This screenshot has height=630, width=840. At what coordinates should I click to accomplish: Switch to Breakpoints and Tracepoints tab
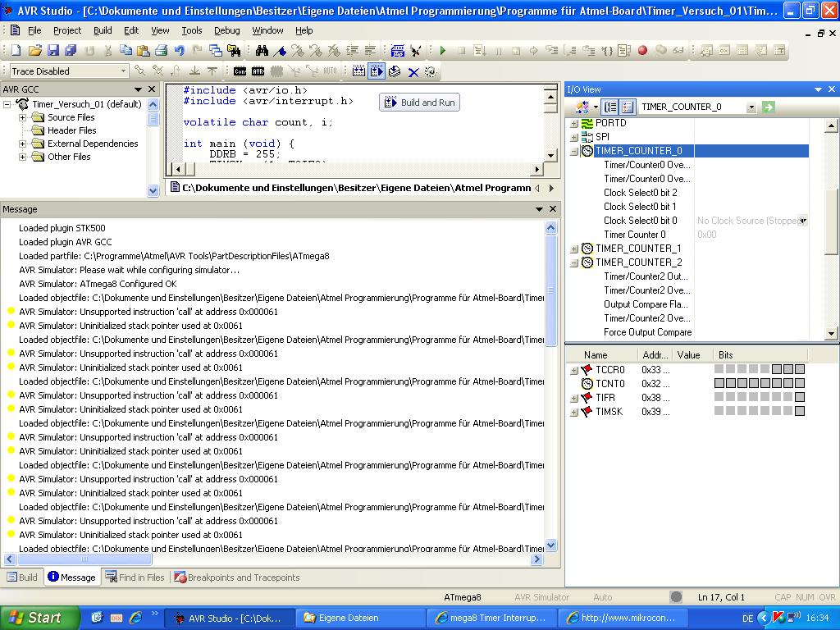(236, 577)
